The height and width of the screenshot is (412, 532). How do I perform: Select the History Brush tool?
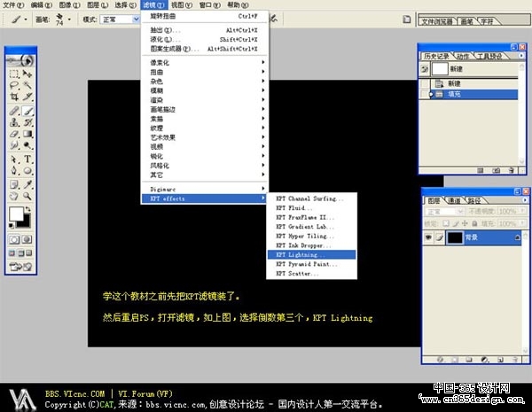27,122
